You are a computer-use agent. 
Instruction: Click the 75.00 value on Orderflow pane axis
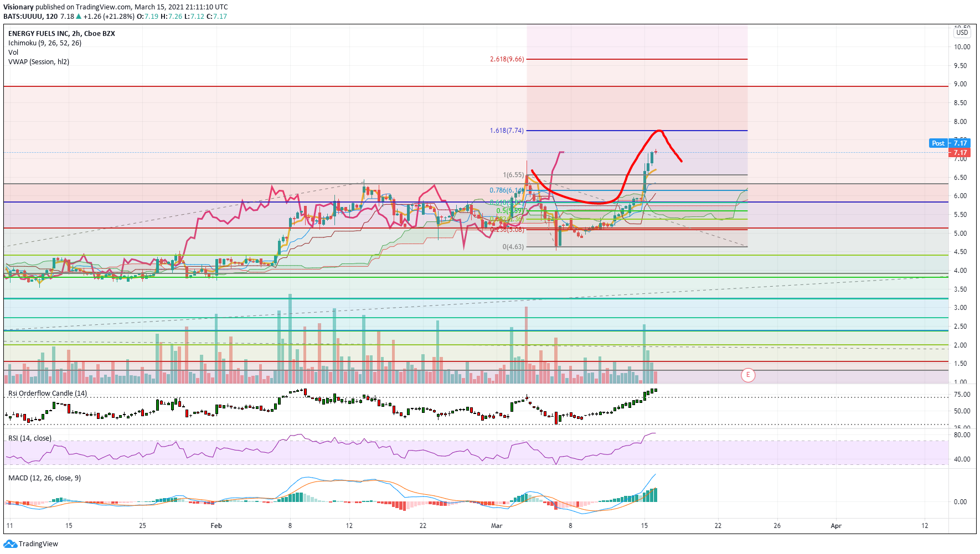coord(962,395)
